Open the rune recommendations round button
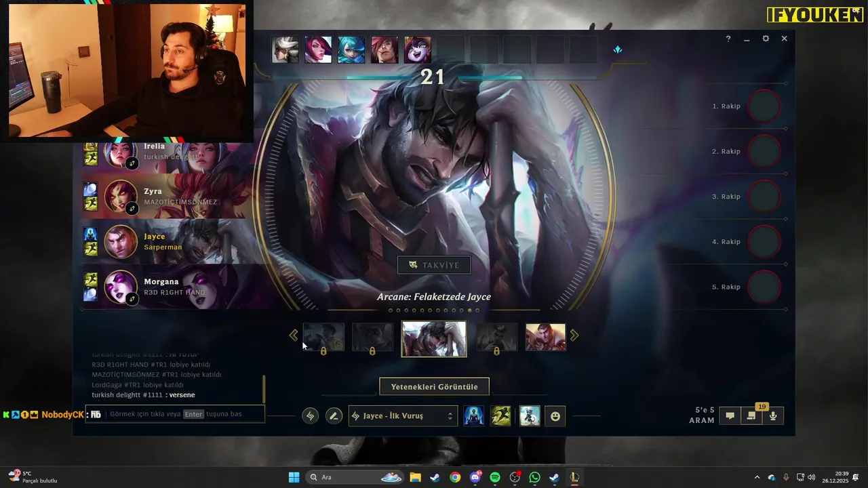 [x=310, y=416]
